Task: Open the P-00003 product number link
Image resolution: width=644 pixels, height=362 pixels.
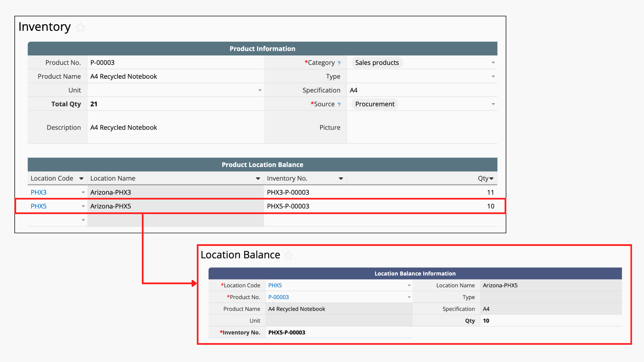Action: click(x=278, y=297)
